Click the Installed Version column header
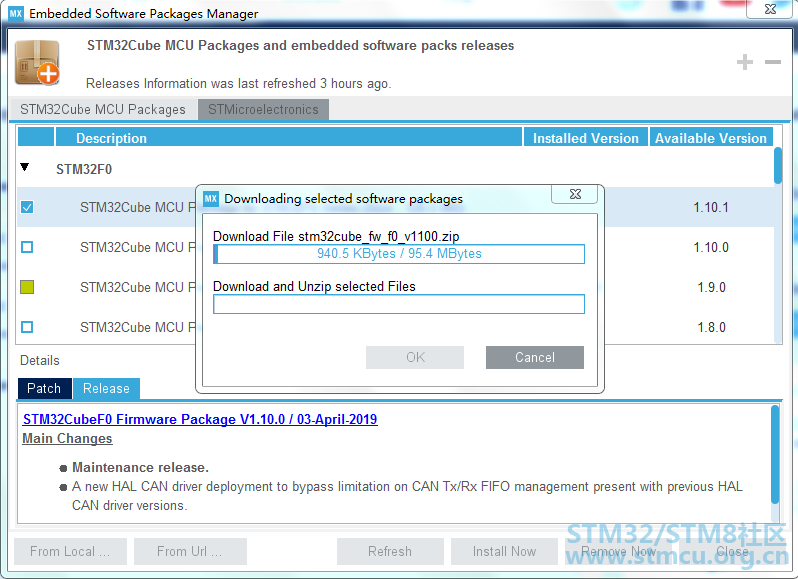The width and height of the screenshot is (798, 579). click(x=585, y=138)
